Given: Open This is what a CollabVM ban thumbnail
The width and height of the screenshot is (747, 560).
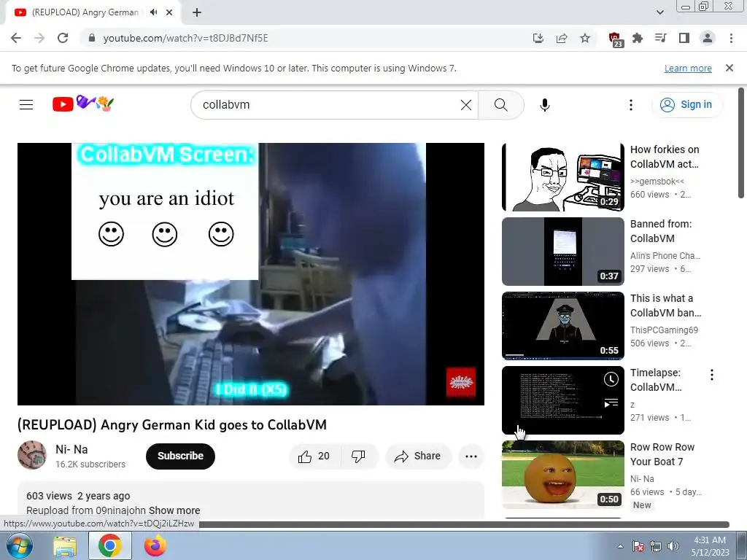Looking at the screenshot, I should point(562,326).
